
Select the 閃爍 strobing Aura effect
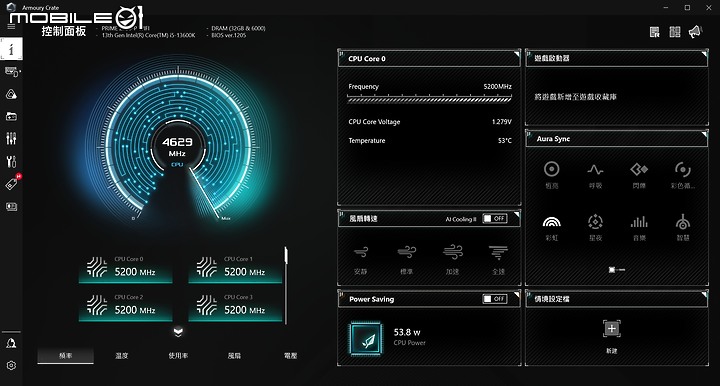point(639,174)
